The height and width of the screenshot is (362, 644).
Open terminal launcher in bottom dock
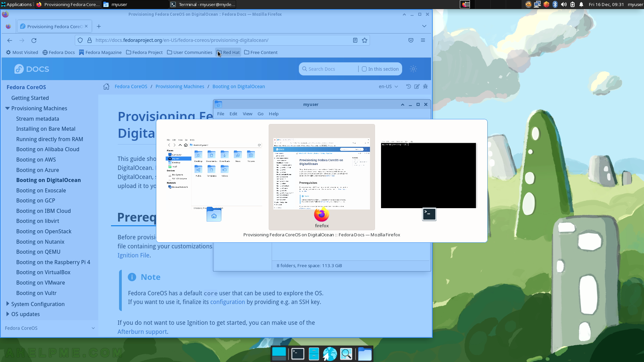(x=298, y=354)
